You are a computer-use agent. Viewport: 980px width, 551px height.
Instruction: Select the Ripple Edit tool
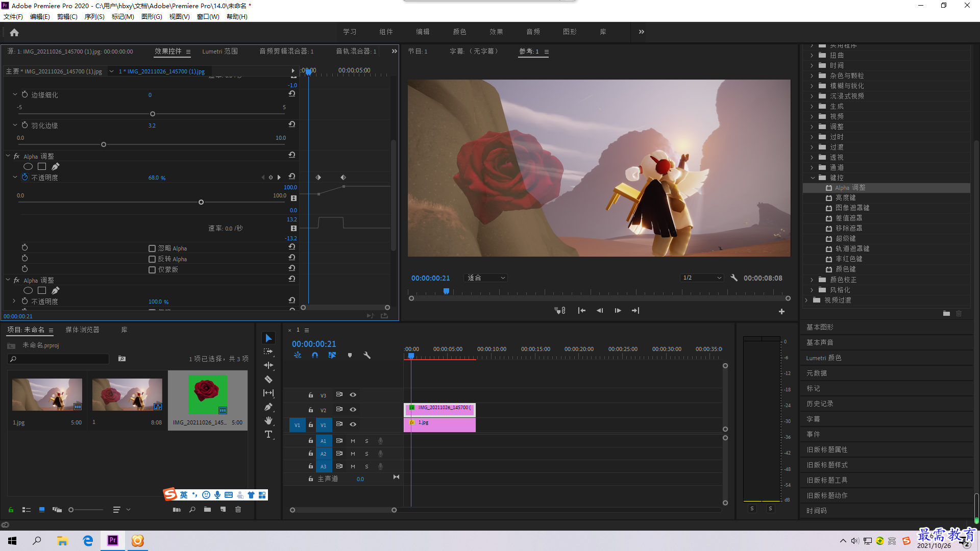(x=268, y=365)
